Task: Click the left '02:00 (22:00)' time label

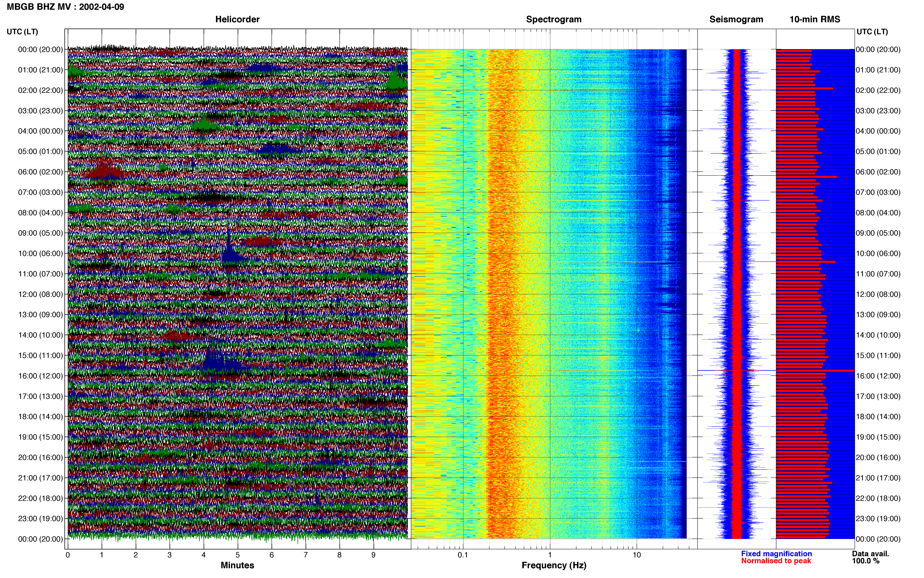Action: pyautogui.click(x=41, y=90)
